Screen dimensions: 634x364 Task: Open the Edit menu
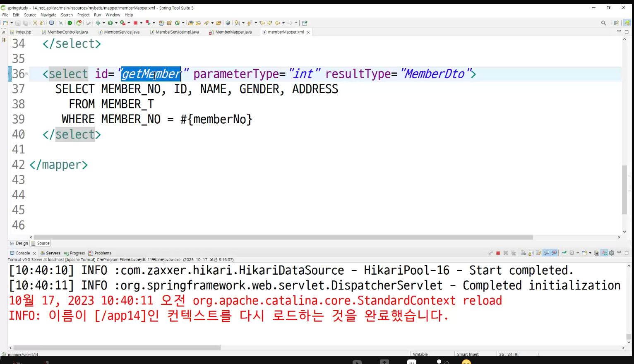pyautogui.click(x=16, y=15)
